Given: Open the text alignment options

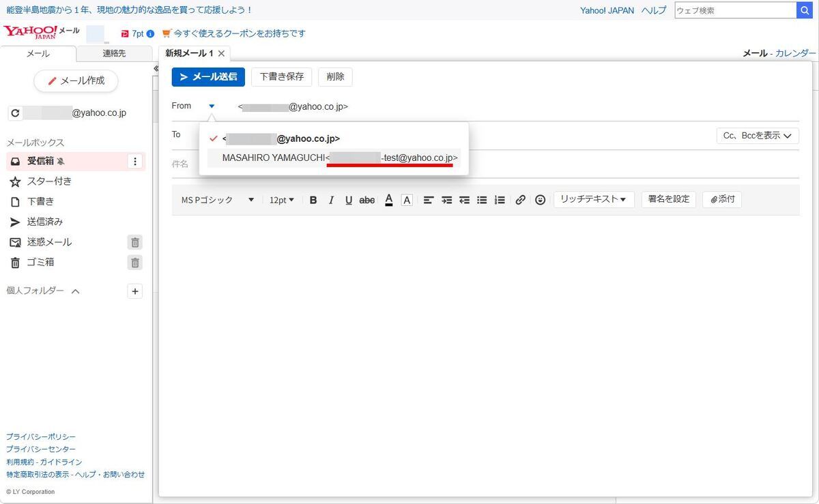Looking at the screenshot, I should 429,200.
